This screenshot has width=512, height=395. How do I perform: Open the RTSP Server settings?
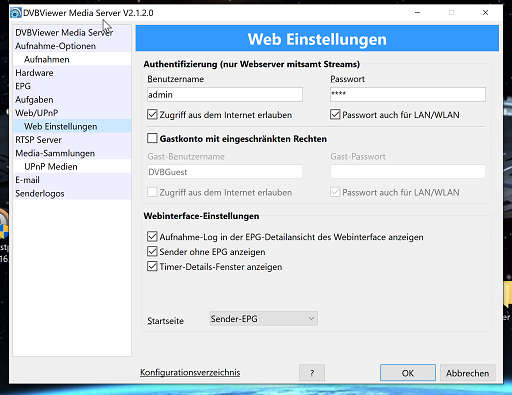(72, 140)
